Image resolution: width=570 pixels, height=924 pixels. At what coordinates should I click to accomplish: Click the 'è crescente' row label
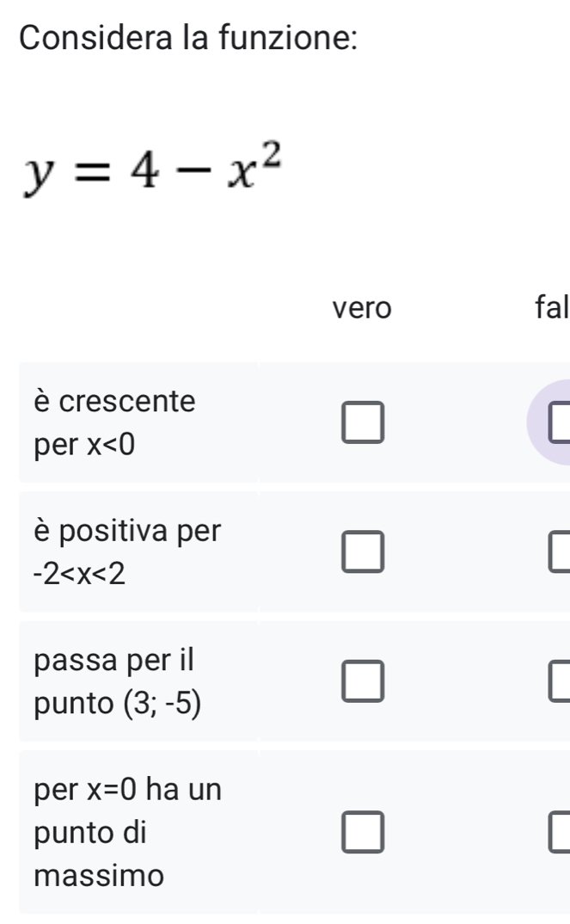(x=115, y=400)
